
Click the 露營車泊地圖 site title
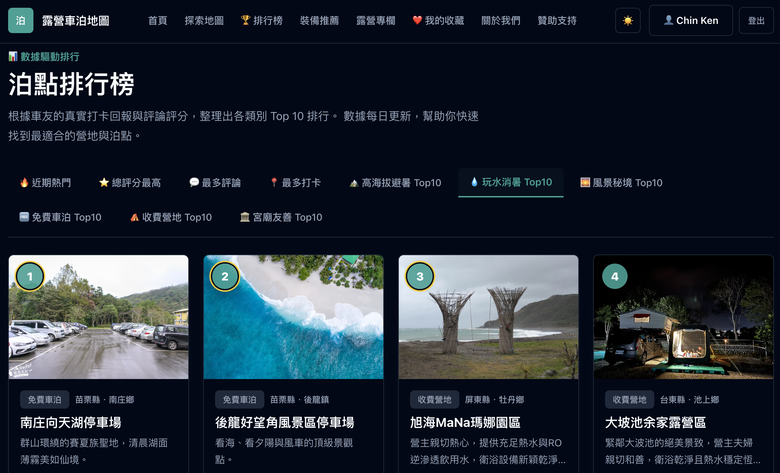tap(76, 21)
